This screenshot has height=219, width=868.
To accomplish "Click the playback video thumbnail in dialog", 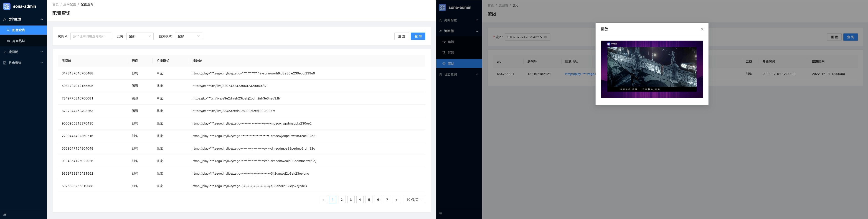I will tap(652, 69).
